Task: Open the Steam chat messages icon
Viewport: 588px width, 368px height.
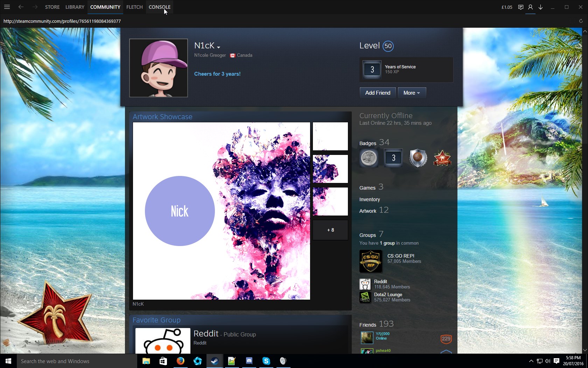Action: 520,7
